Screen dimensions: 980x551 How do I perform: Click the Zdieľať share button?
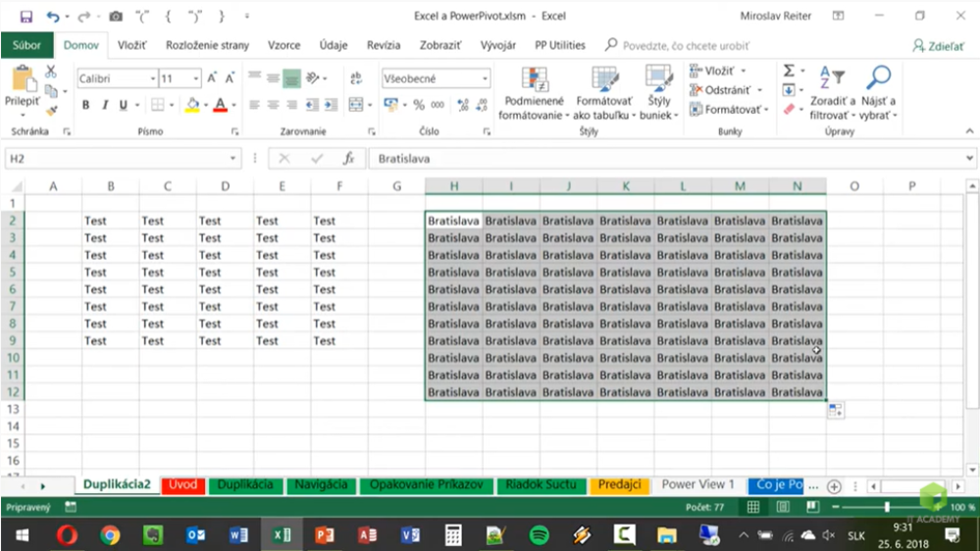[939, 45]
